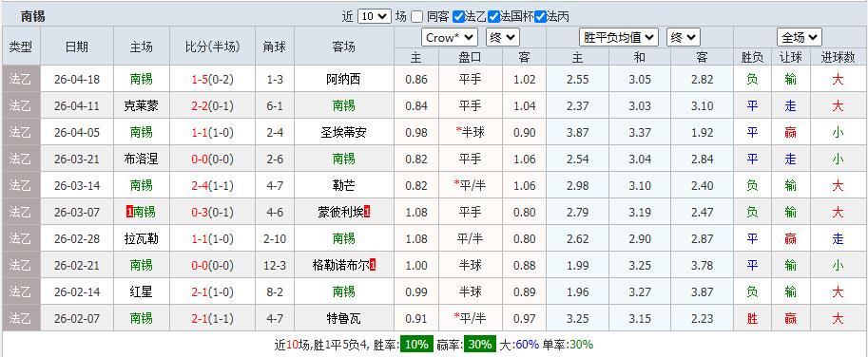Open the 终 dropdown next to Crow*
The height and width of the screenshot is (357, 868).
tap(503, 38)
